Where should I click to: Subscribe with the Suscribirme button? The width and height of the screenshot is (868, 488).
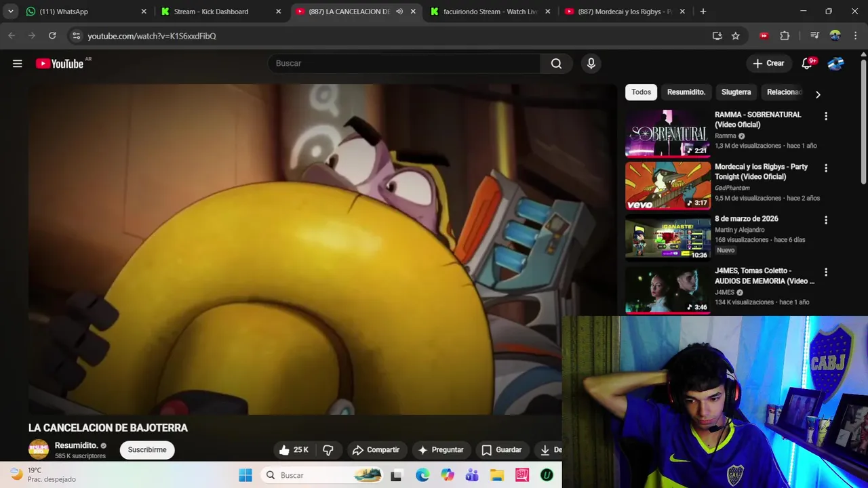pos(147,450)
